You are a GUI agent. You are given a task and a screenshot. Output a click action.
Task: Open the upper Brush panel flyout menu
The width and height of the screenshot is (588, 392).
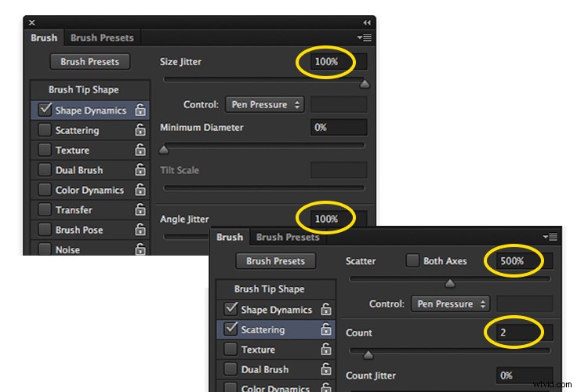click(365, 38)
